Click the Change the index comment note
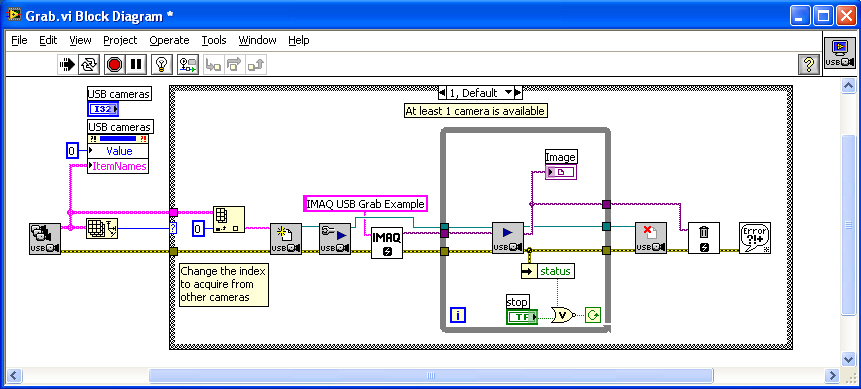The image size is (861, 389). point(223,284)
